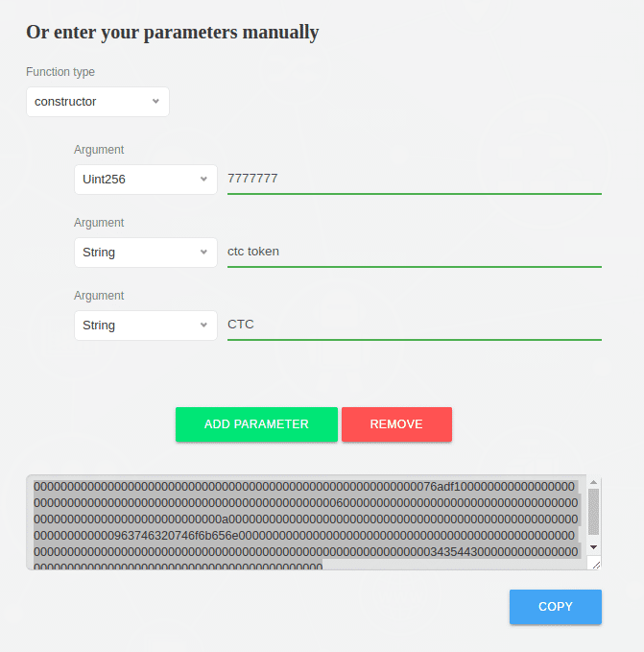Viewport: 644px width, 652px height.
Task: Focus the ctc token input field
Action: point(415,252)
